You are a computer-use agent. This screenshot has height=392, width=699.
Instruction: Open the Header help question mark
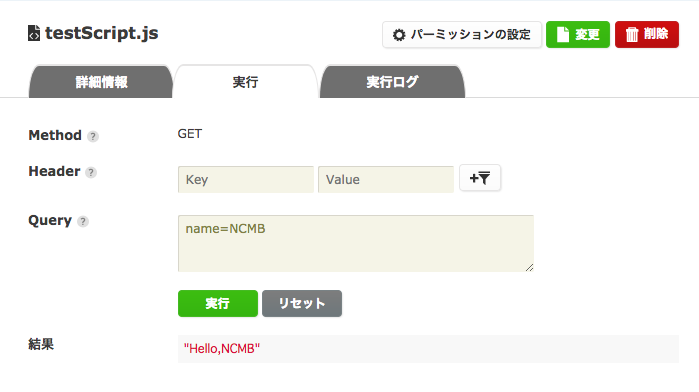pos(91,172)
